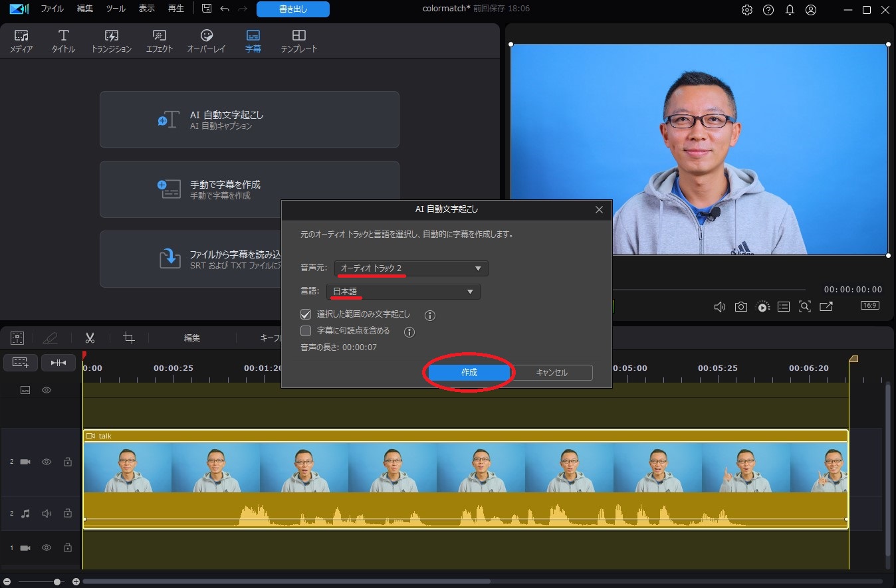The width and height of the screenshot is (896, 588).
Task: Click the add subtitle track icon
Action: coord(20,362)
